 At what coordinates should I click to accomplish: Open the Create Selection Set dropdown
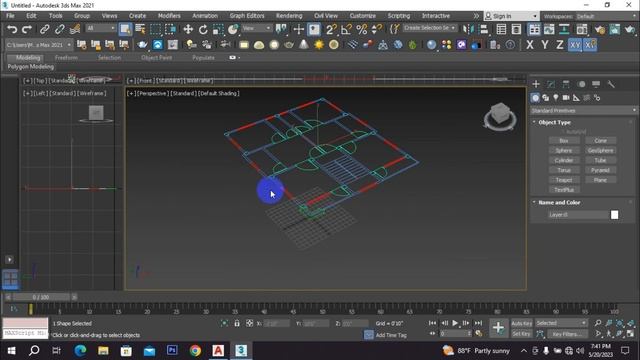[x=429, y=28]
